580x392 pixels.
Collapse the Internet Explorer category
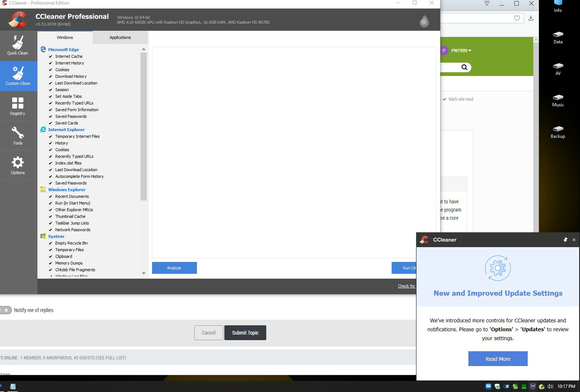66,130
